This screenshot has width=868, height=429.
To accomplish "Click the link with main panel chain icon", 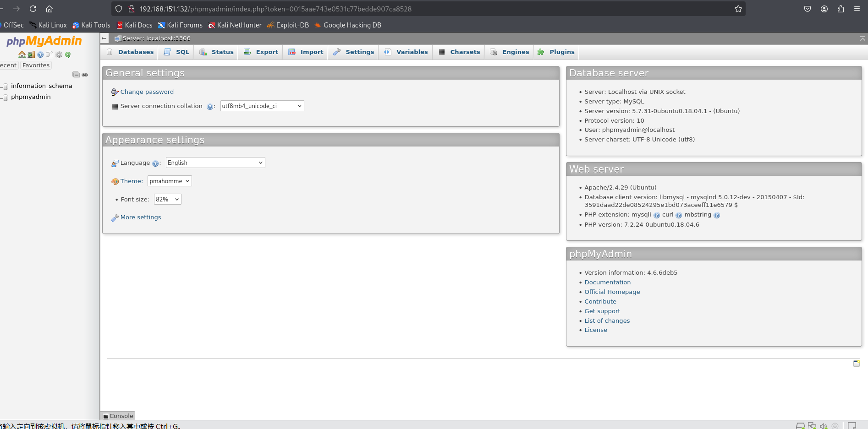I will (85, 75).
